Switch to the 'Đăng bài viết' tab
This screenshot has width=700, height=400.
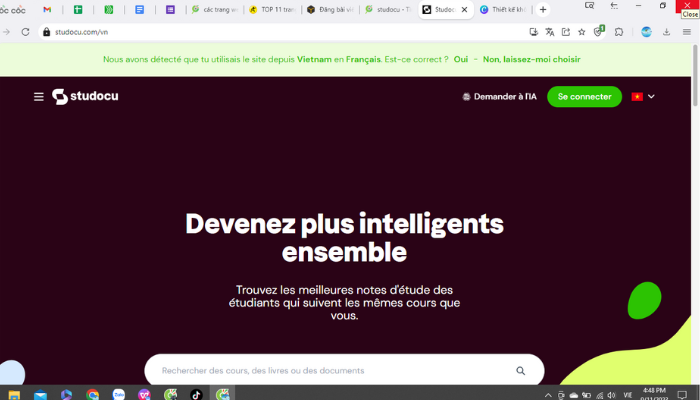pos(331,9)
